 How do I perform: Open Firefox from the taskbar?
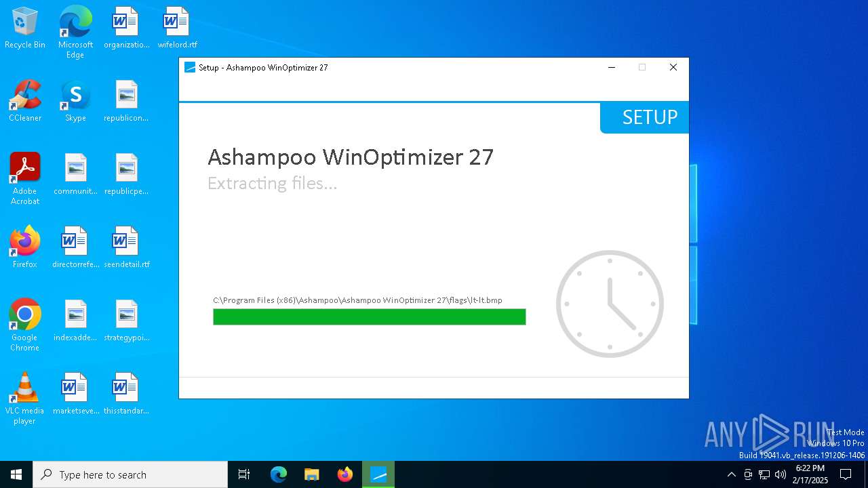pyautogui.click(x=345, y=474)
